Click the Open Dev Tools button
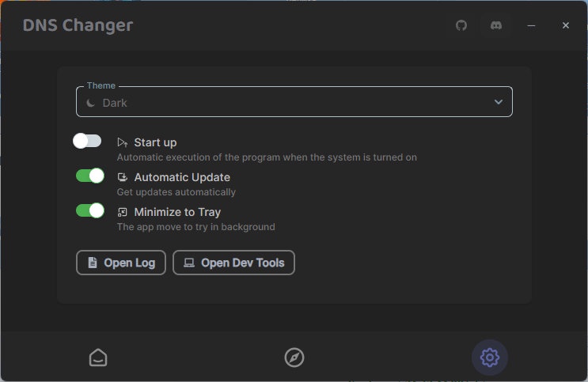The height and width of the screenshot is (382, 588). (x=233, y=263)
